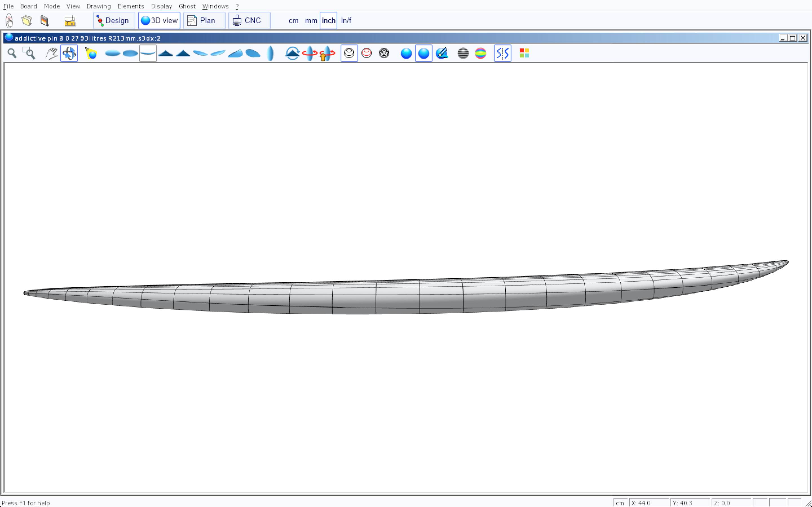Screen dimensions: 812x507
Task: Click the magnifier zoom tool icon
Action: pos(12,53)
